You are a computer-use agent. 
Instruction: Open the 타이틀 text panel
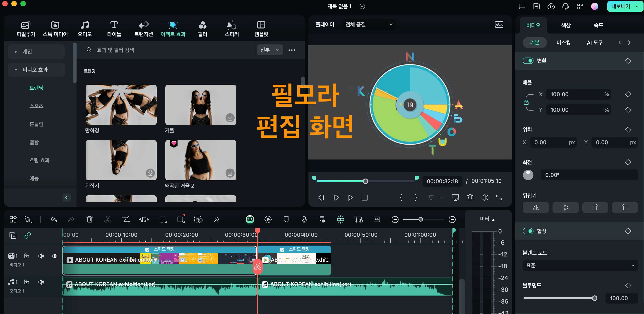(114, 29)
